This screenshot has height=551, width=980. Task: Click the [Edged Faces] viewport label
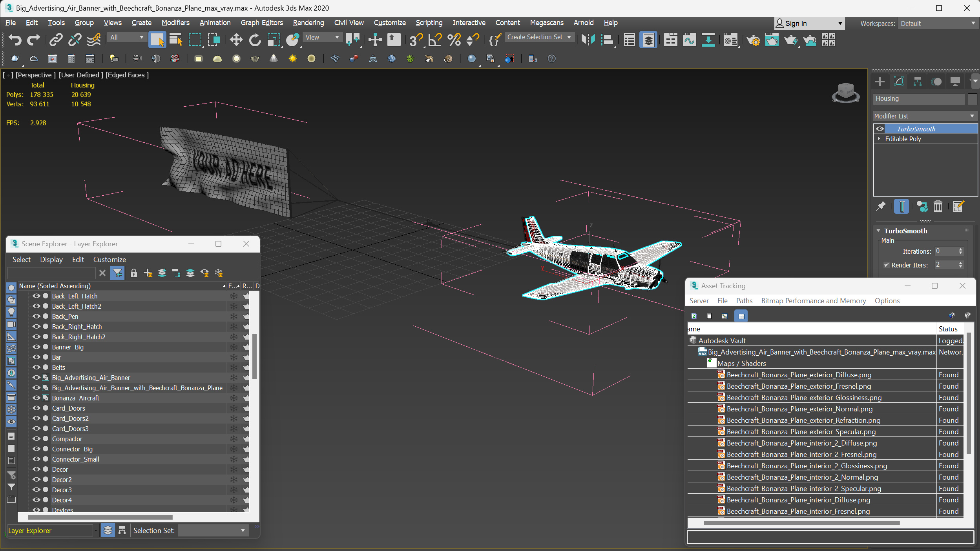click(x=127, y=75)
